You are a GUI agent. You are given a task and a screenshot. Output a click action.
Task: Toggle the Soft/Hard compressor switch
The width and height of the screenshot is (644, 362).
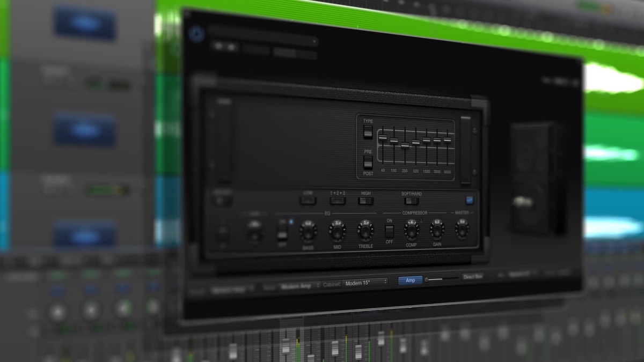[x=412, y=201]
